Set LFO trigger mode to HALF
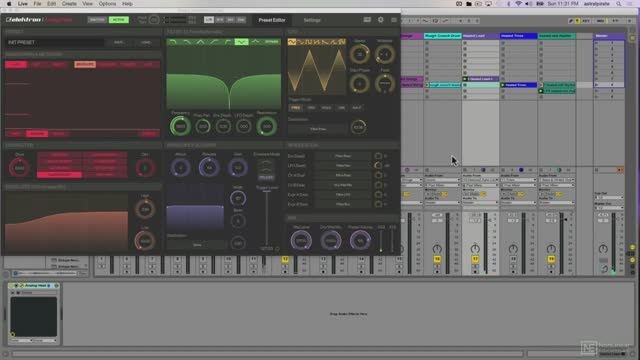This screenshot has height=360, width=640. click(x=356, y=108)
